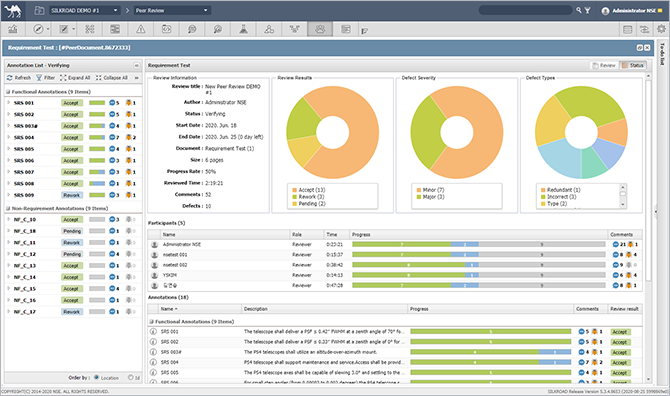Select the noetest 002 participant row
670x396 pixels.
pos(395,265)
